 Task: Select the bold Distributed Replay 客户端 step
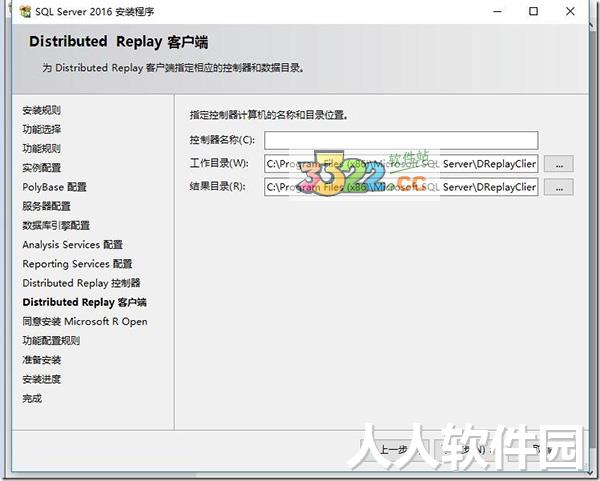[x=84, y=302]
